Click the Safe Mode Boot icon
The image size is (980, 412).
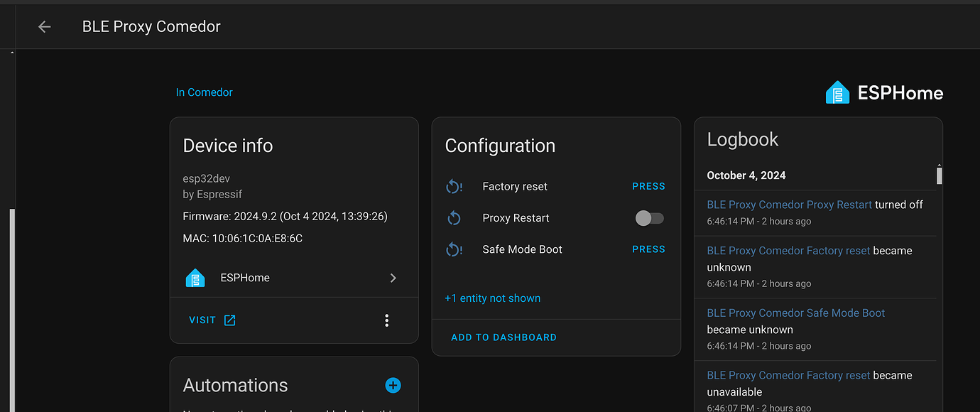point(454,249)
